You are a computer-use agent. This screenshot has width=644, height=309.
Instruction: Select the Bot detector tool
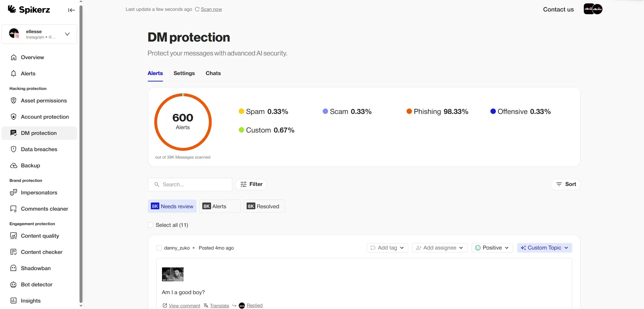(x=36, y=284)
